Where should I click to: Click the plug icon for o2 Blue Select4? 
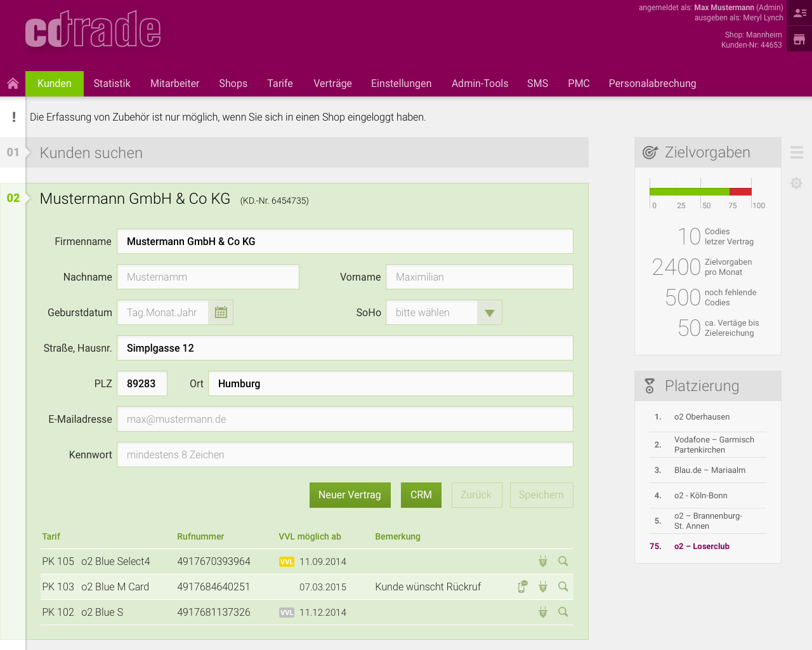pyautogui.click(x=543, y=561)
